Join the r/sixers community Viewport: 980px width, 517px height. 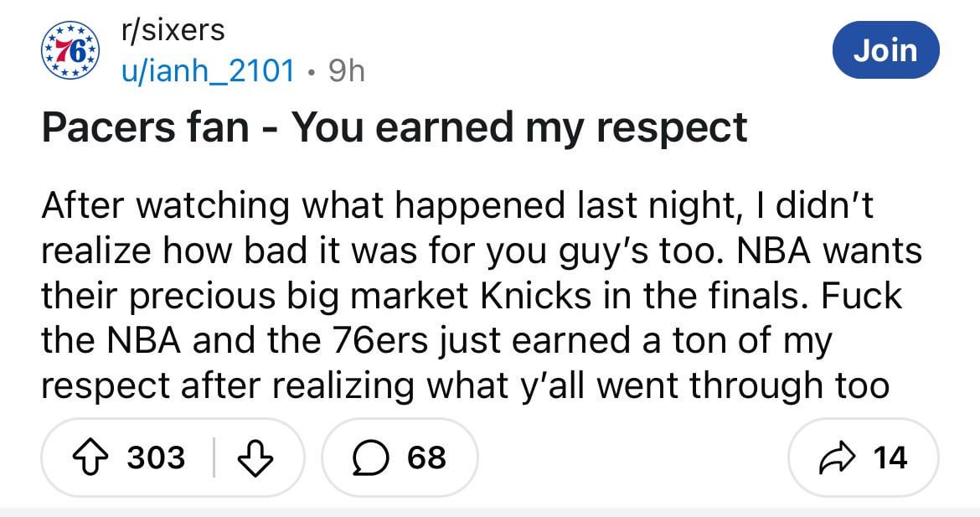click(x=887, y=50)
